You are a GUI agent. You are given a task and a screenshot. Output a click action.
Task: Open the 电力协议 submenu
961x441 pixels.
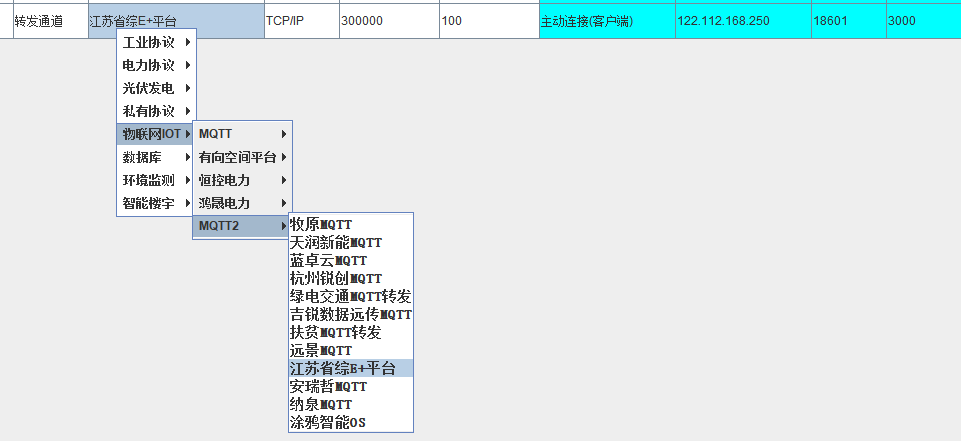(156, 65)
